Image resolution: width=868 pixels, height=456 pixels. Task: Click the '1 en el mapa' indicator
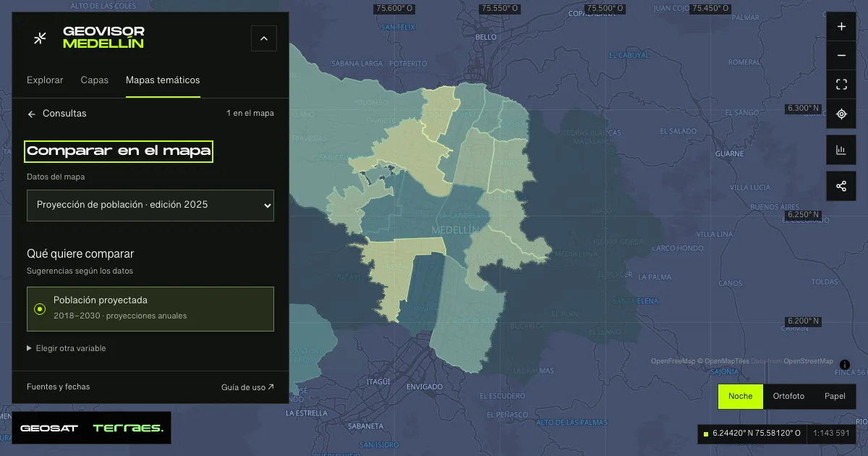coord(250,114)
